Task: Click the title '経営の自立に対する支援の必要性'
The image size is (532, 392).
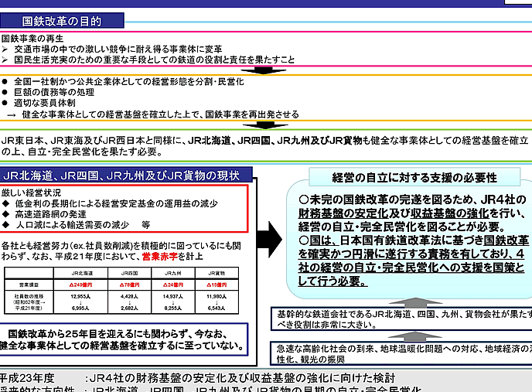Action: coord(414,178)
